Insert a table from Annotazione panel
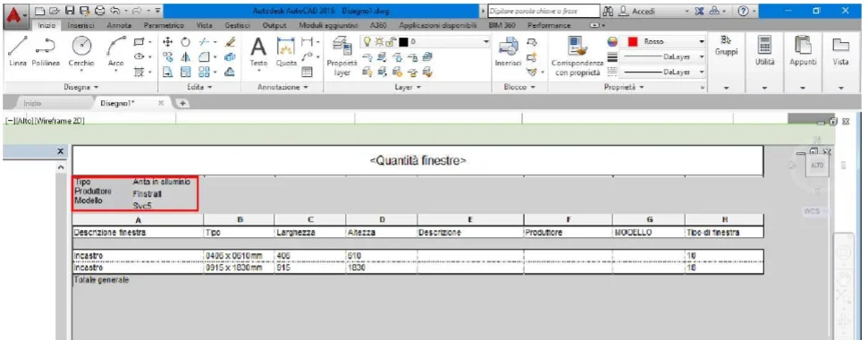This screenshot has width=868, height=340. click(x=307, y=72)
